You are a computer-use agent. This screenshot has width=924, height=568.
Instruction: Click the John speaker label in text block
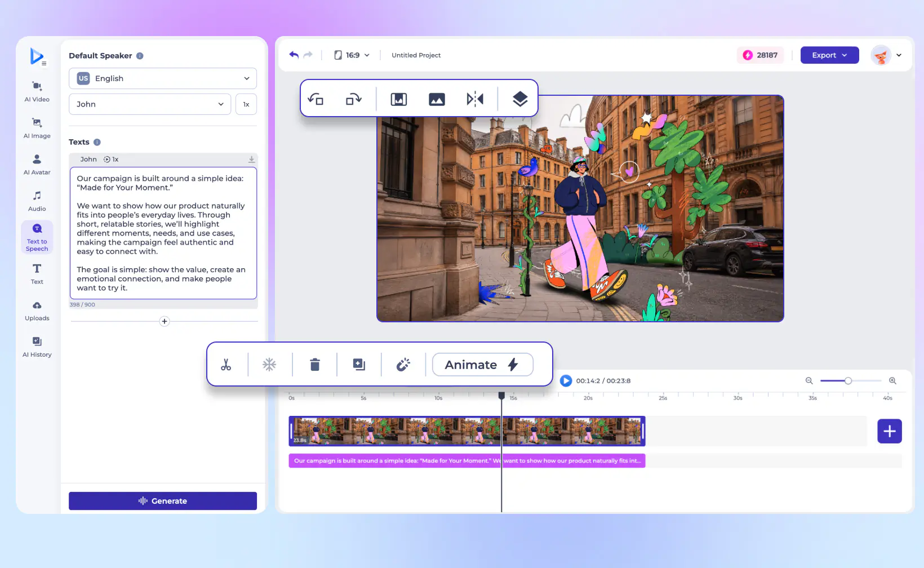coord(88,159)
